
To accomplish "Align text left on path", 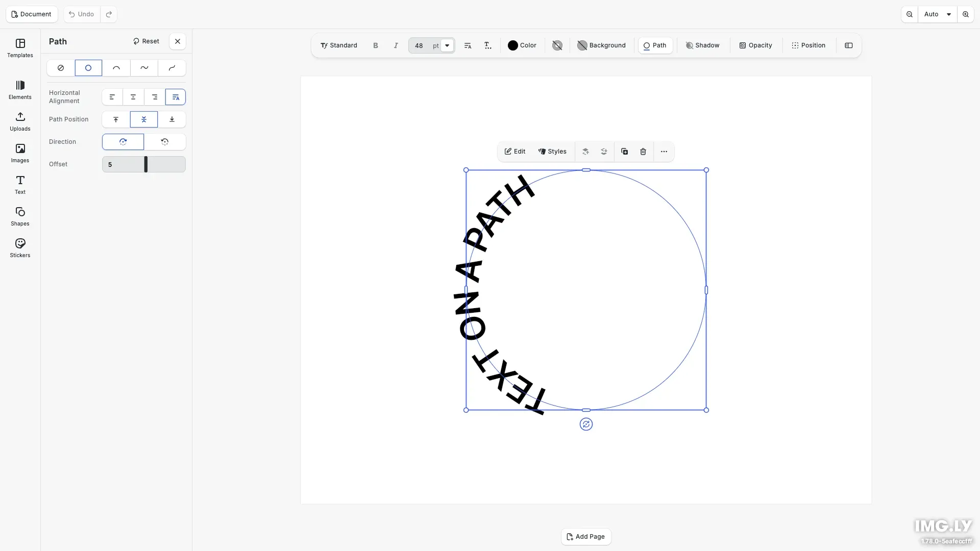I will pyautogui.click(x=112, y=97).
